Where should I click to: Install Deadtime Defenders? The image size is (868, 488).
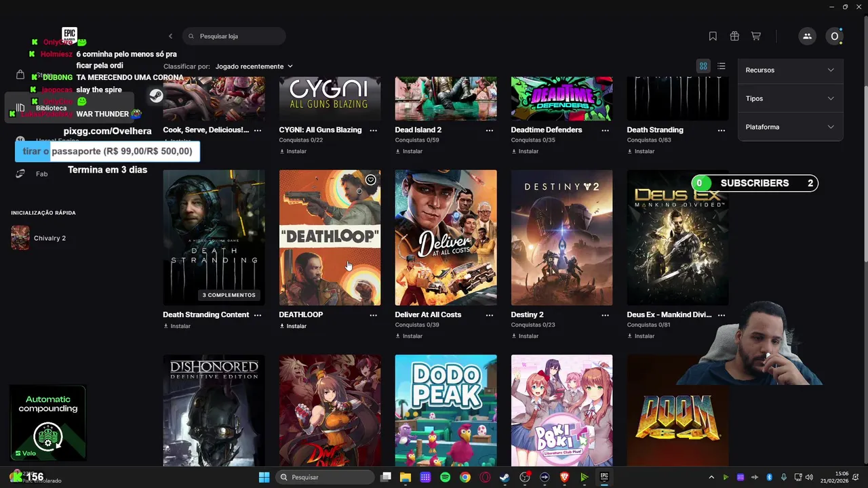point(525,151)
